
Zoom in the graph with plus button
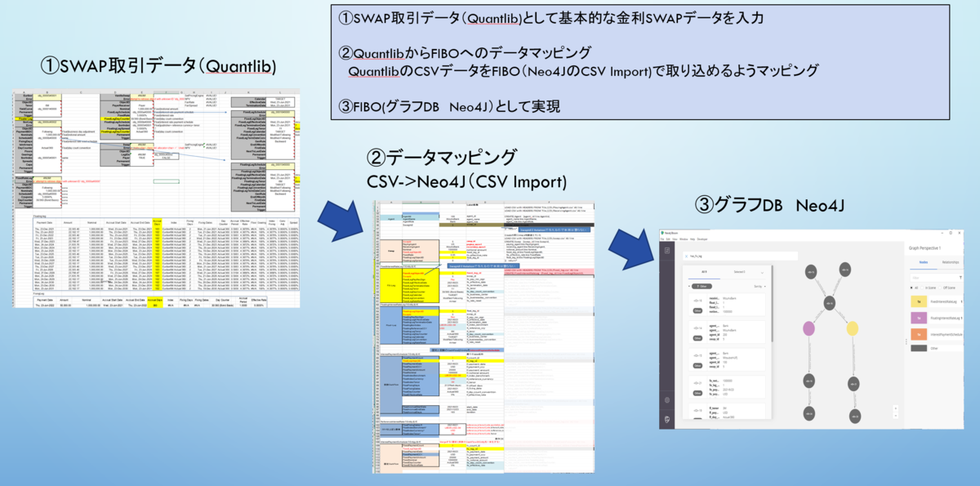[x=895, y=408]
